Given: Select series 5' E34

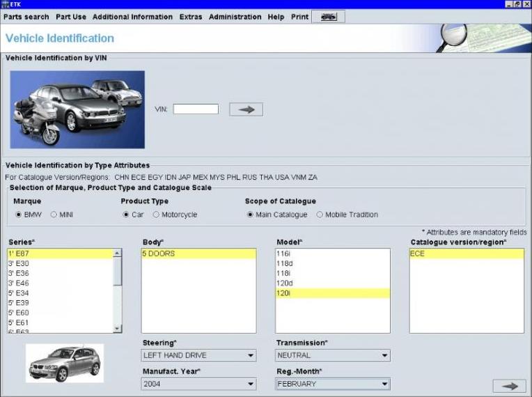Looking at the screenshot, I should [x=60, y=293].
